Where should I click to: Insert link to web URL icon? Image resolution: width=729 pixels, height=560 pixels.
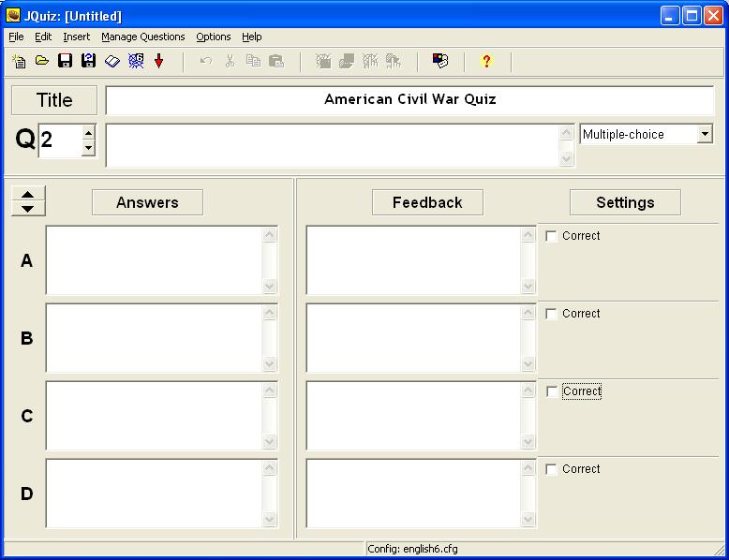[370, 61]
